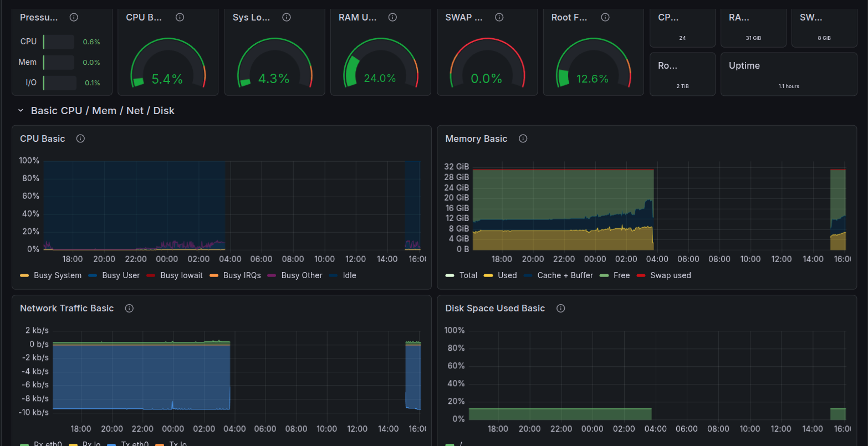Click the Basic CPU / Mem / Net / Disk row title
The width and height of the screenshot is (868, 446).
point(103,111)
